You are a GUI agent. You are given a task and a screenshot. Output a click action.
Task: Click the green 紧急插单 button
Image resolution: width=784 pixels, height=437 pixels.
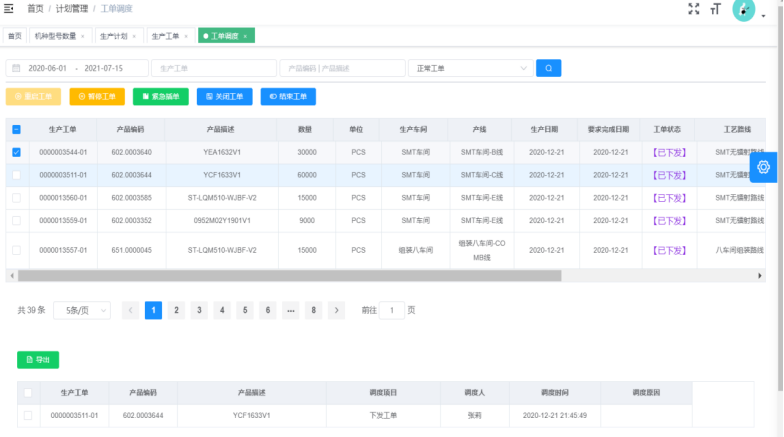click(161, 97)
